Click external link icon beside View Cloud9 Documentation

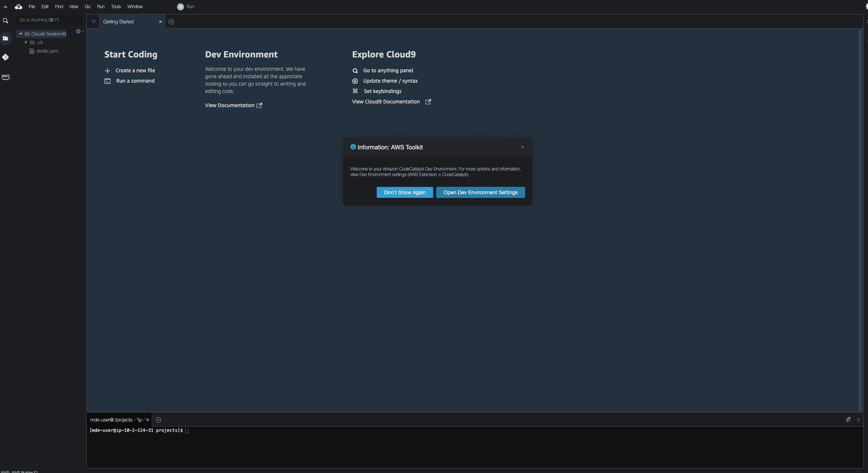(428, 102)
